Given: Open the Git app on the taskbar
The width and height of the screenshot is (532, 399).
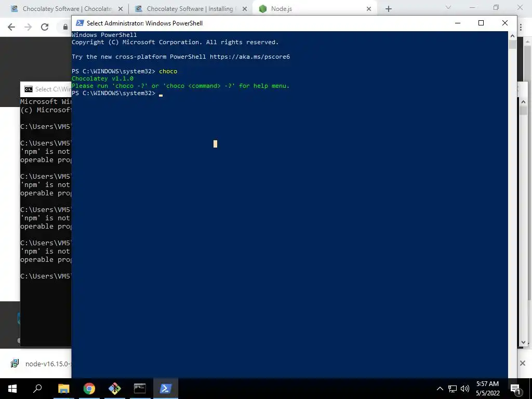Looking at the screenshot, I should [115, 389].
